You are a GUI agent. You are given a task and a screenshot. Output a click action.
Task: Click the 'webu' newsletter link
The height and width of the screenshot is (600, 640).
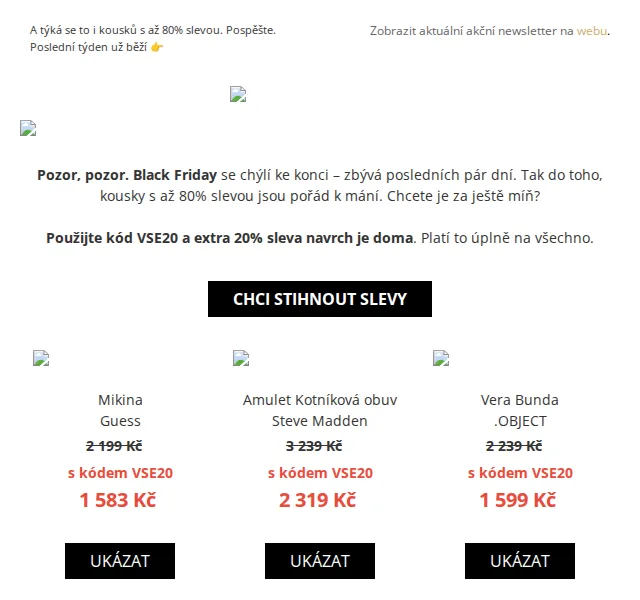pyautogui.click(x=591, y=31)
